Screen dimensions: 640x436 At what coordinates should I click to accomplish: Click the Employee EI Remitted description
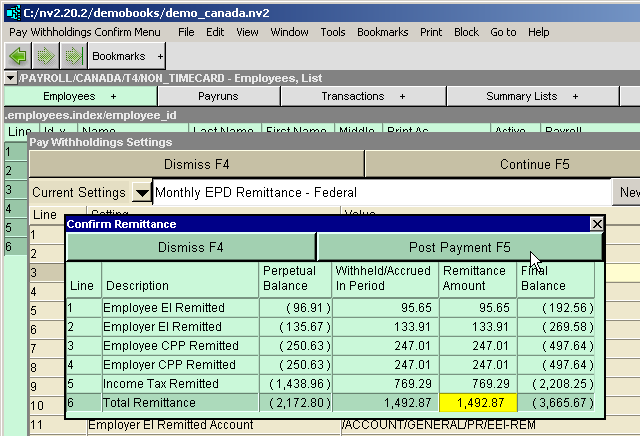tap(163, 308)
